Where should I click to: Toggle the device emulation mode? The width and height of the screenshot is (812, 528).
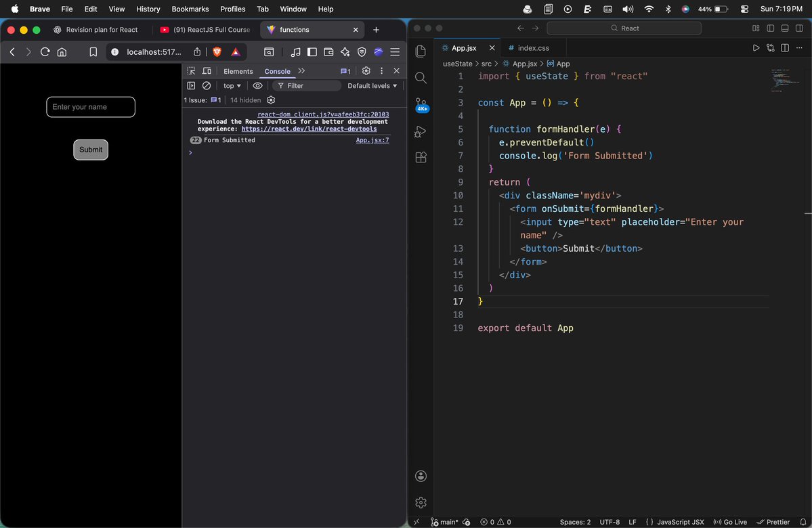(207, 70)
